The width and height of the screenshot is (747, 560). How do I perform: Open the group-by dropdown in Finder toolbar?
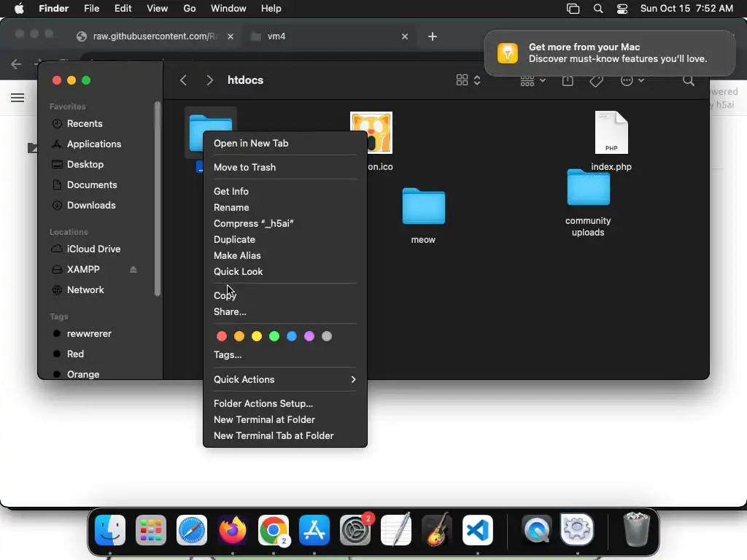tap(533, 81)
